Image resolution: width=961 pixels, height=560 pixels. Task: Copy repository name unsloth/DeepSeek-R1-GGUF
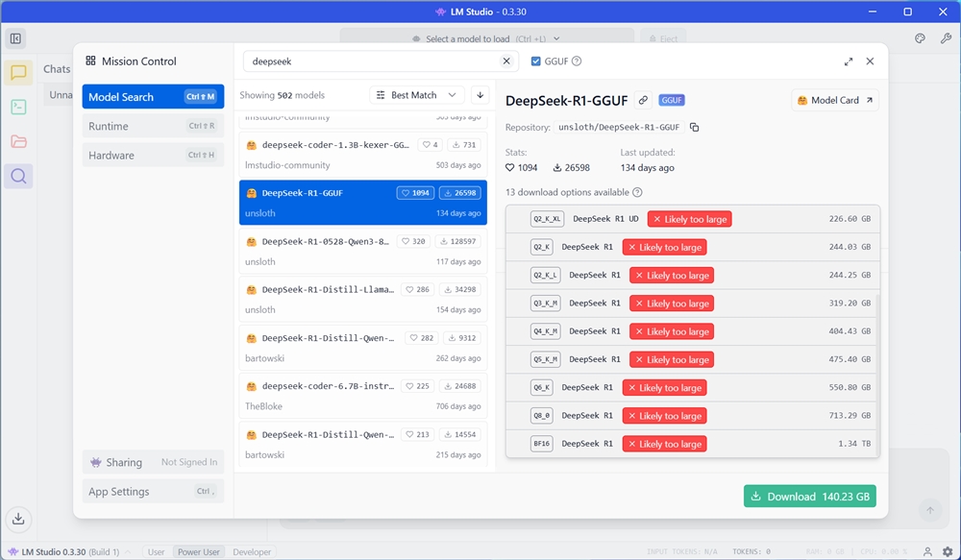695,128
